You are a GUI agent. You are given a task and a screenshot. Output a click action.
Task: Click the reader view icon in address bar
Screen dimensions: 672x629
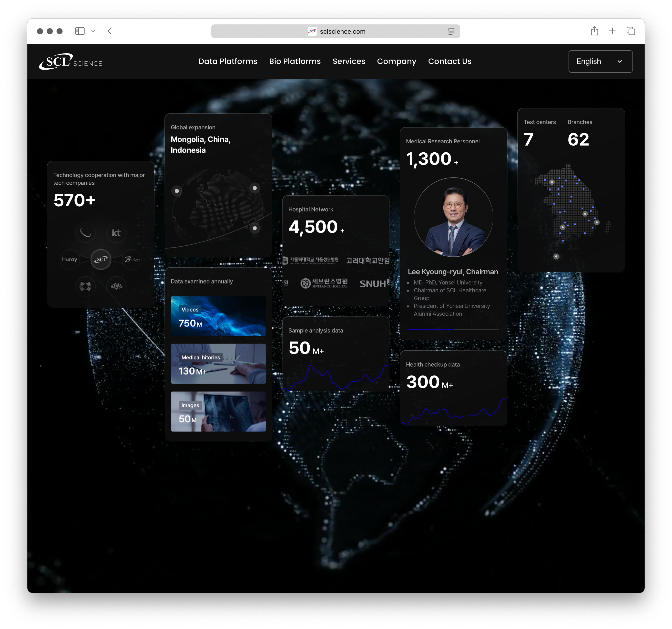coord(451,31)
